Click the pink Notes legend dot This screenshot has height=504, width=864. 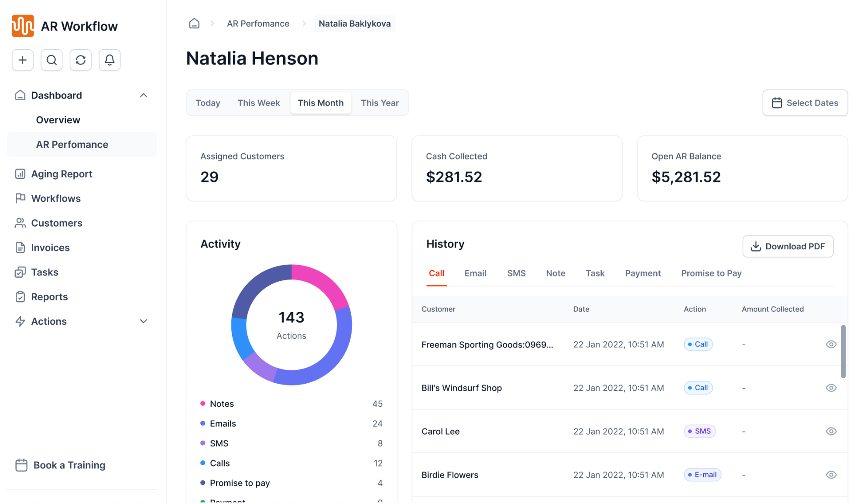[202, 403]
